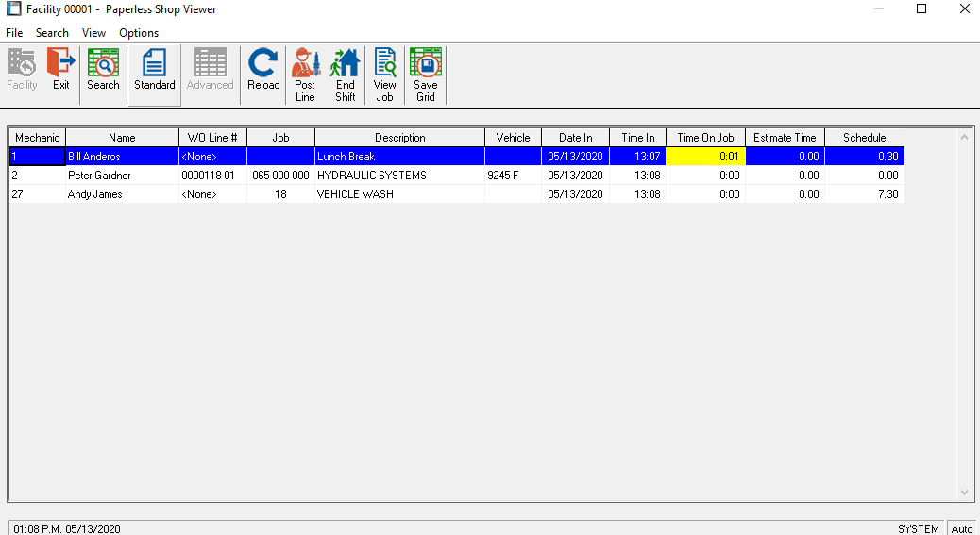Image resolution: width=980 pixels, height=535 pixels.
Task: Open the File menu
Action: coord(14,33)
